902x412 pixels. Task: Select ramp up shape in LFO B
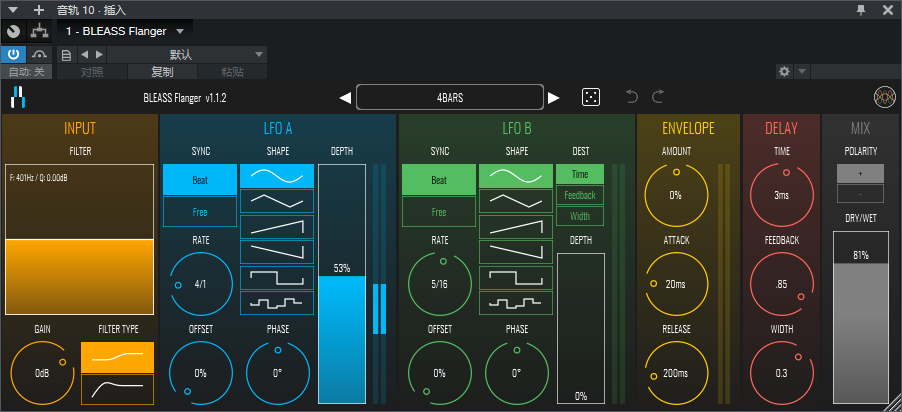[x=516, y=227]
